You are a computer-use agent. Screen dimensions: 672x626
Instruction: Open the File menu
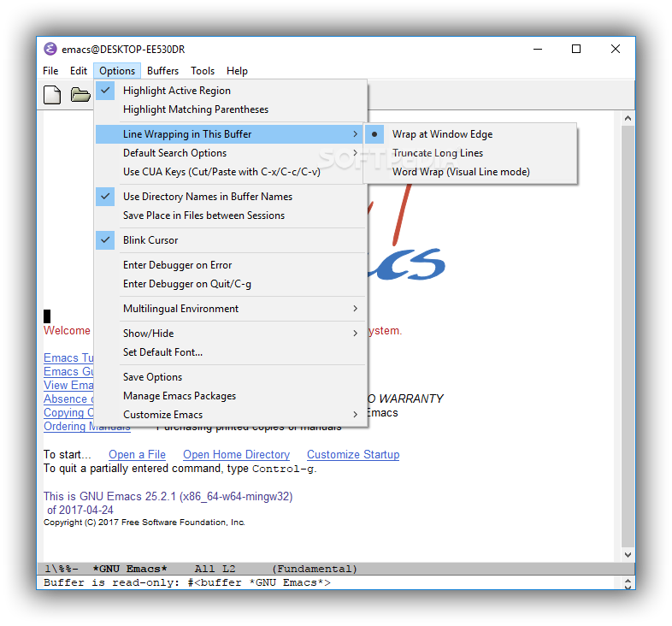click(x=50, y=71)
